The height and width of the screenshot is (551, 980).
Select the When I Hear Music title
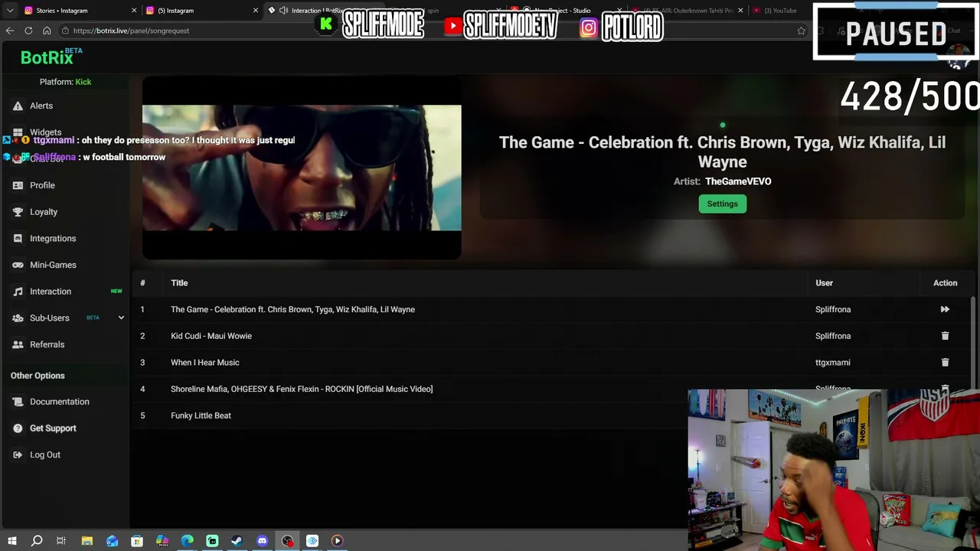(x=205, y=363)
